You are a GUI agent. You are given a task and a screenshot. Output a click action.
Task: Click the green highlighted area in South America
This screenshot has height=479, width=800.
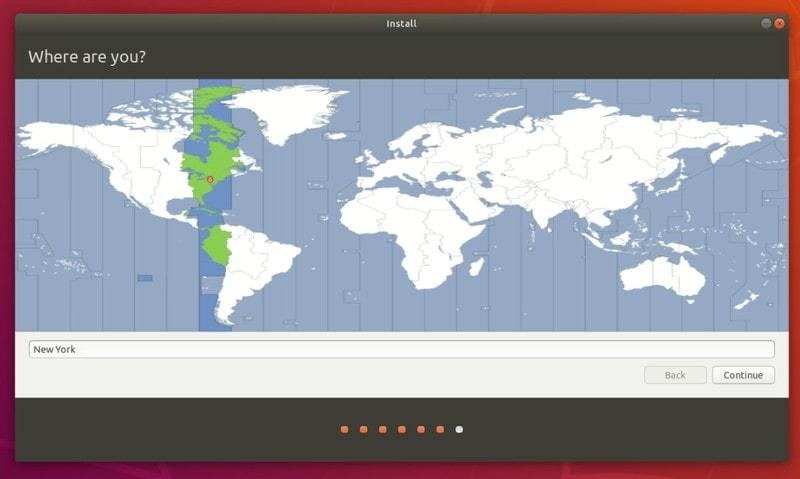217,245
